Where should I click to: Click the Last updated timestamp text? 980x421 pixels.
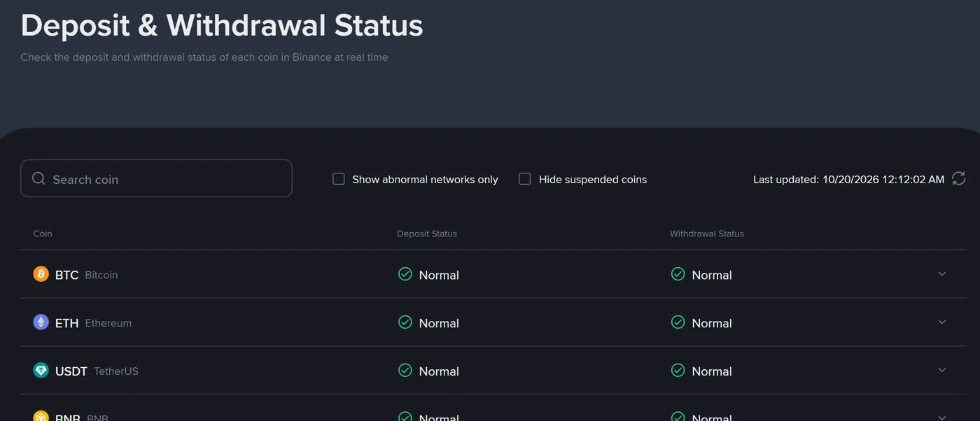click(x=849, y=180)
